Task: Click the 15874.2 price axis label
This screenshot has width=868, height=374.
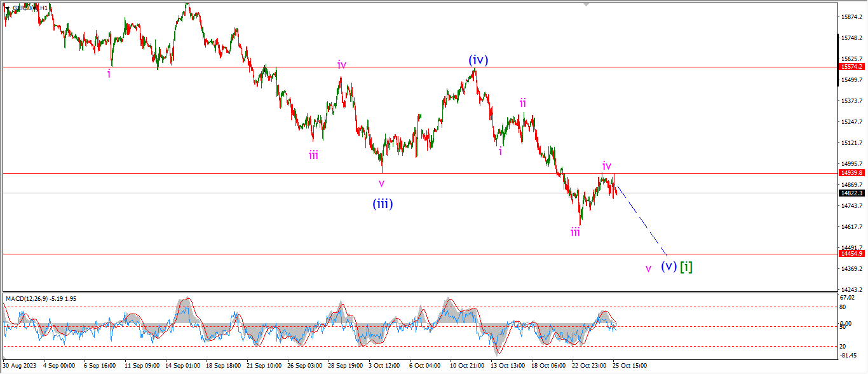Action: 851,17
